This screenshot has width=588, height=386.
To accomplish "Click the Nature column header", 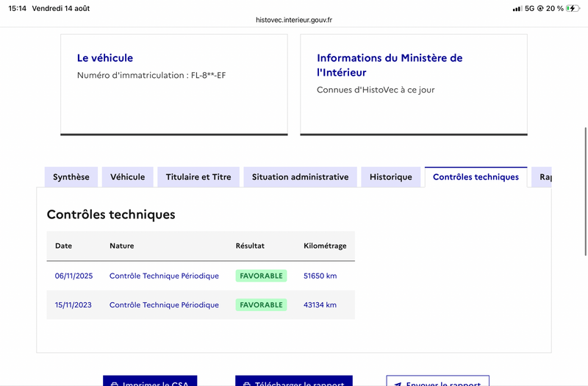I will pos(121,246).
